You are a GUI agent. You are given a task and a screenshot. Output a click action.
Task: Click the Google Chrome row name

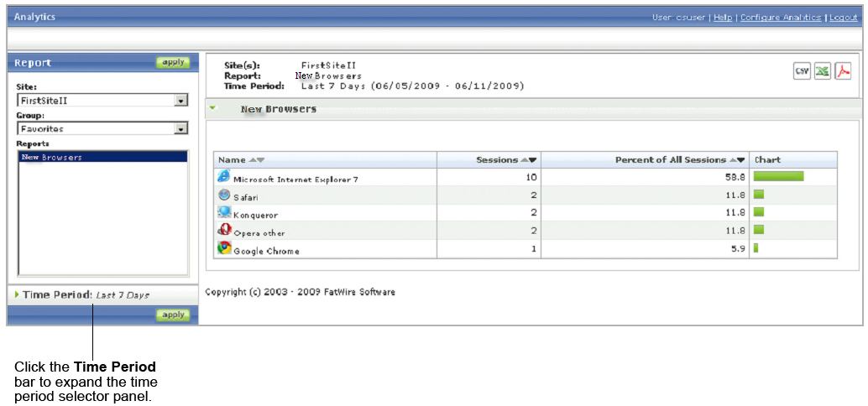[x=266, y=251]
